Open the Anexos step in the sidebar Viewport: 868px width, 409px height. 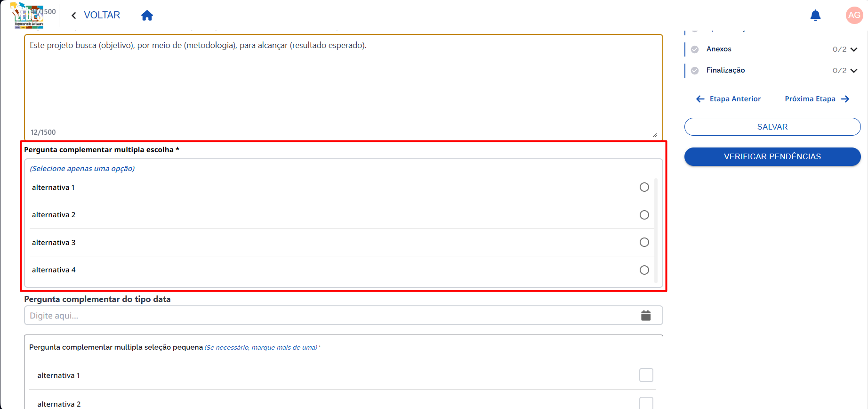719,49
